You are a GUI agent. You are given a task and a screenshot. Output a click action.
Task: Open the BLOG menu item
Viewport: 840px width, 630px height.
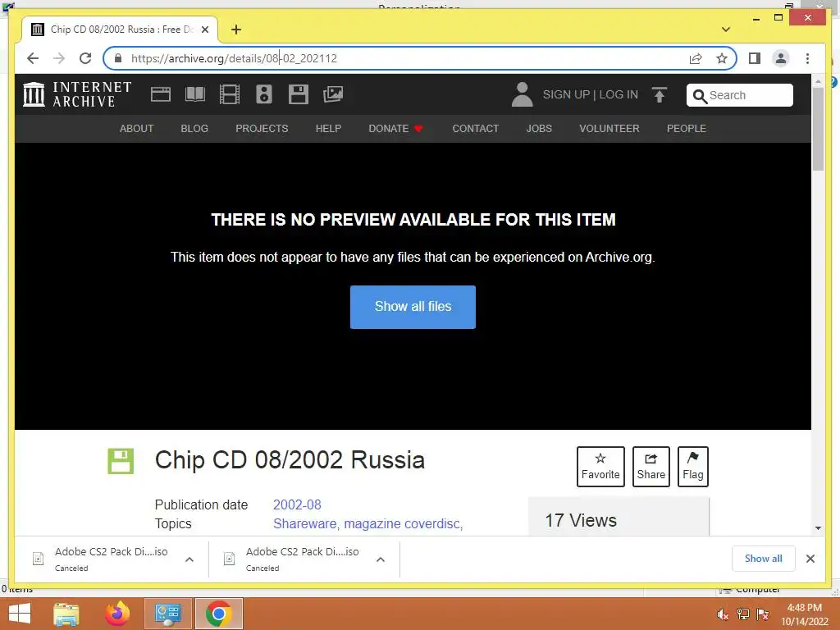[x=194, y=129]
